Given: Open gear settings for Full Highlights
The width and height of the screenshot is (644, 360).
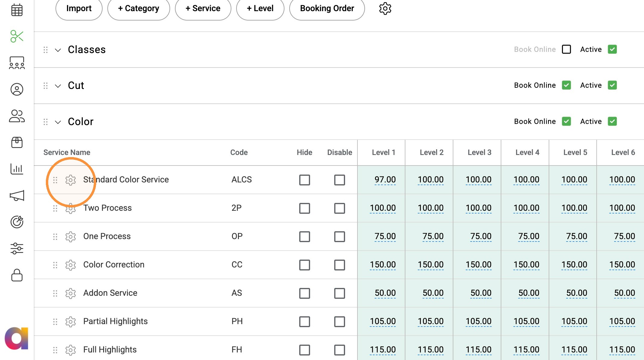Looking at the screenshot, I should coord(71,350).
